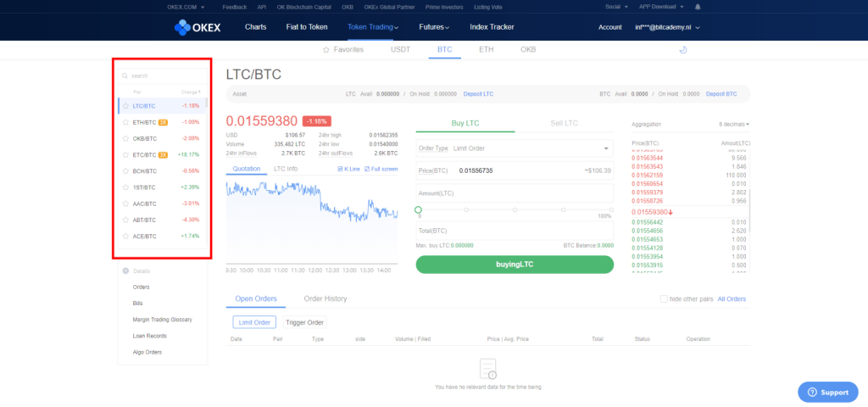
Task: Click the Details section icon
Action: (125, 270)
